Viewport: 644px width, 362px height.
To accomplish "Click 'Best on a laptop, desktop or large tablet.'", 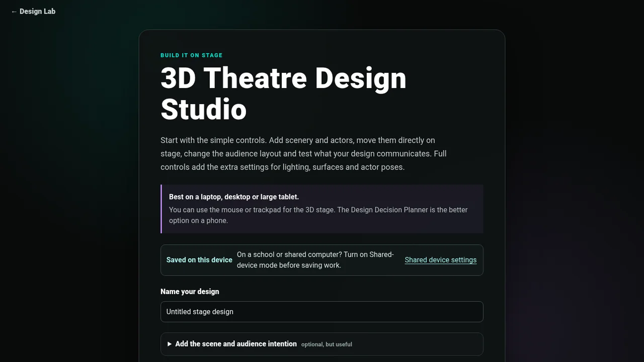I will pos(234,197).
